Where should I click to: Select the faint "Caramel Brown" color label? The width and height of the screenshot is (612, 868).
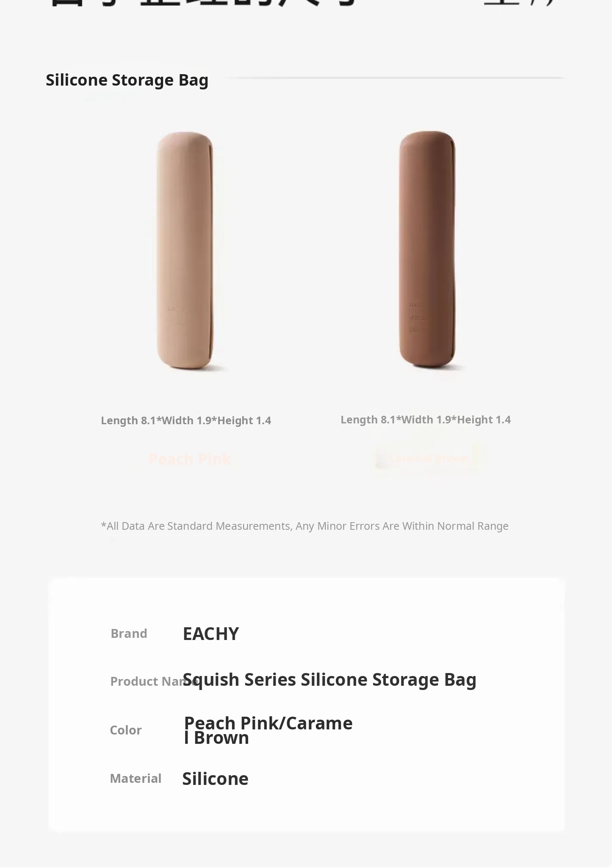coord(429,459)
